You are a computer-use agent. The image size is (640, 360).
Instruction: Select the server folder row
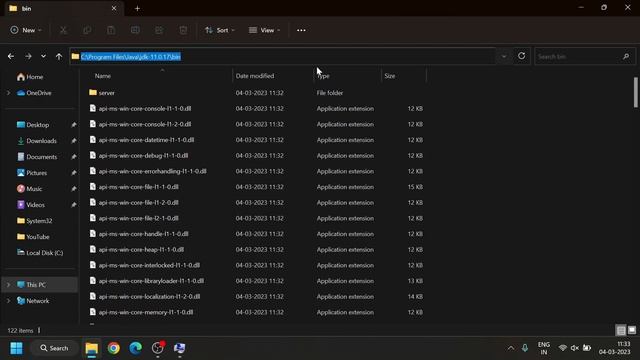click(x=257, y=93)
